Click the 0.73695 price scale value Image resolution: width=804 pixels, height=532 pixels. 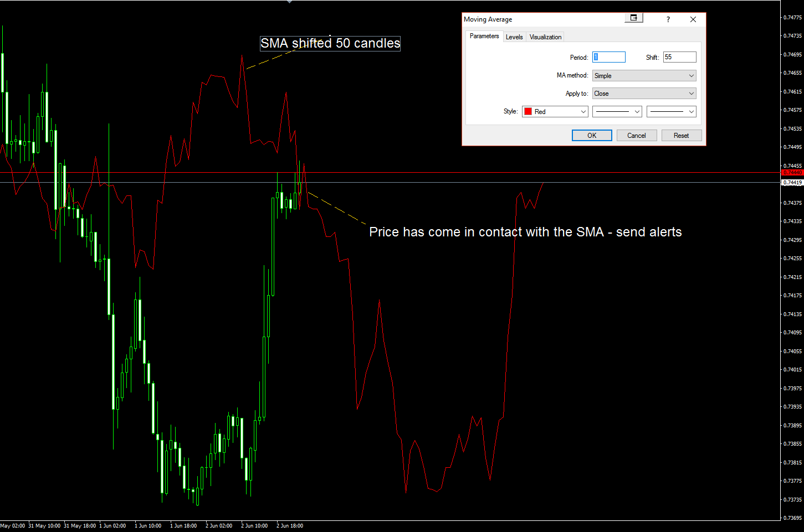[x=793, y=518]
